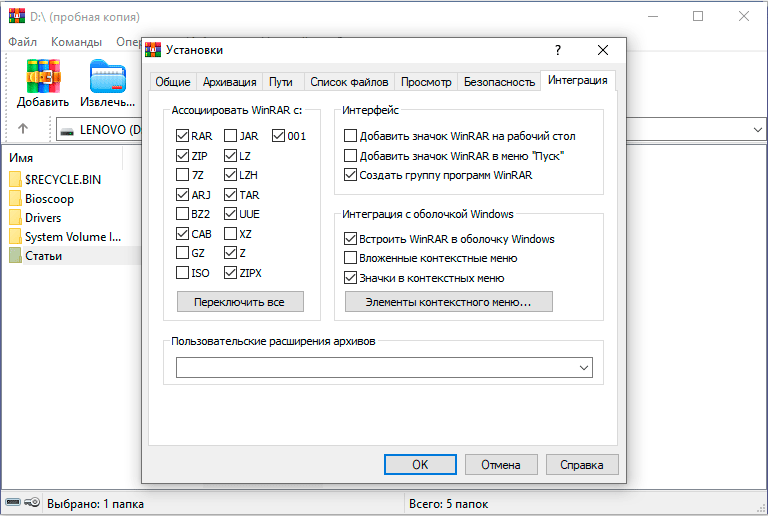Toggle Значки в контекстных меню

[350, 278]
